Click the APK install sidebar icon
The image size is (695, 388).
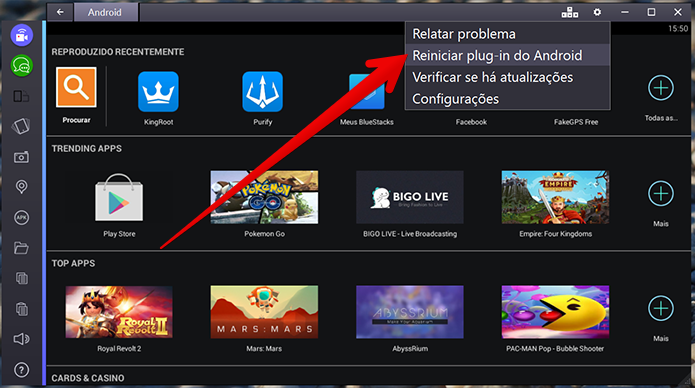[x=21, y=217]
